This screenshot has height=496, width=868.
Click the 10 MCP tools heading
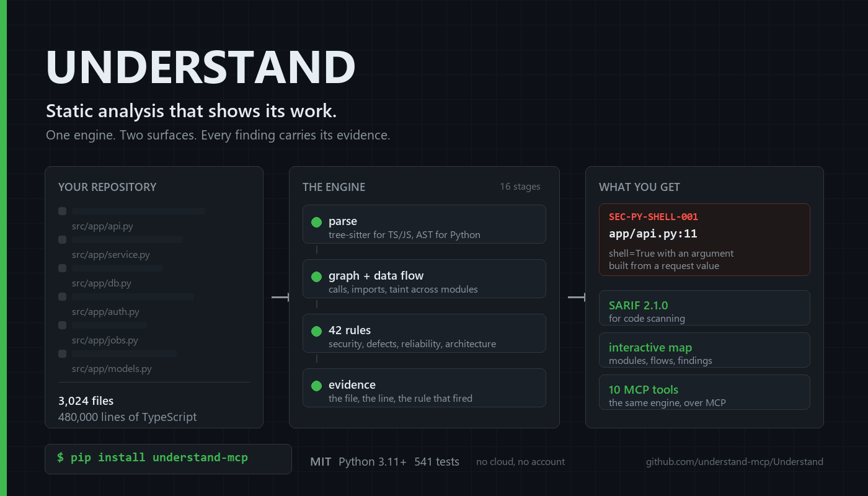644,389
